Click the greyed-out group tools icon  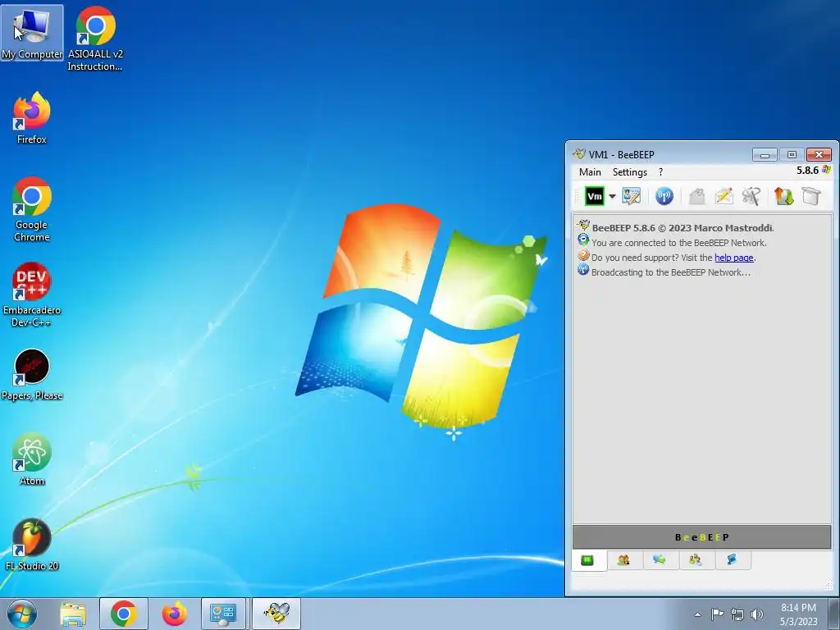click(x=751, y=196)
